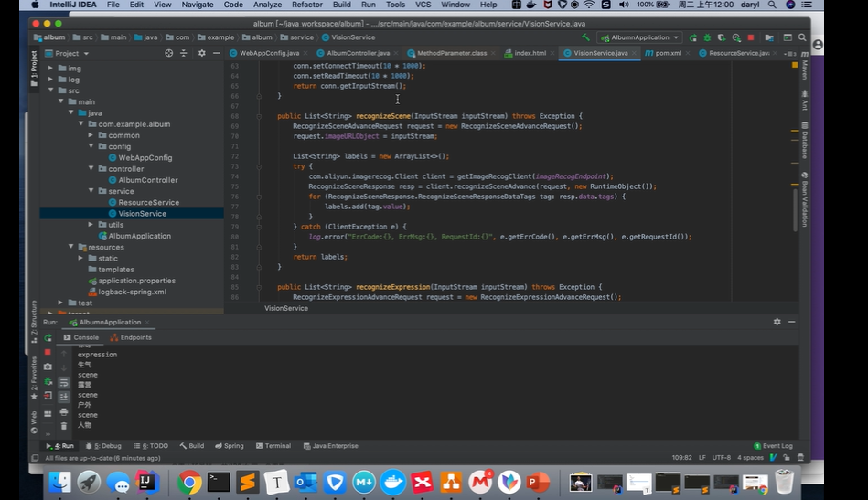The height and width of the screenshot is (500, 868).
Task: Open the Analyze menu
Action: pos(267,5)
